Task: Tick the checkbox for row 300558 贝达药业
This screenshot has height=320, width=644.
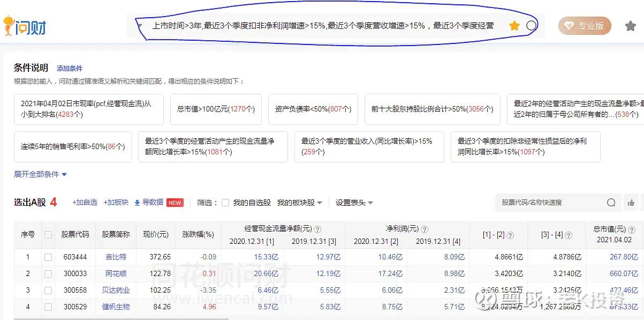Action: (x=48, y=291)
